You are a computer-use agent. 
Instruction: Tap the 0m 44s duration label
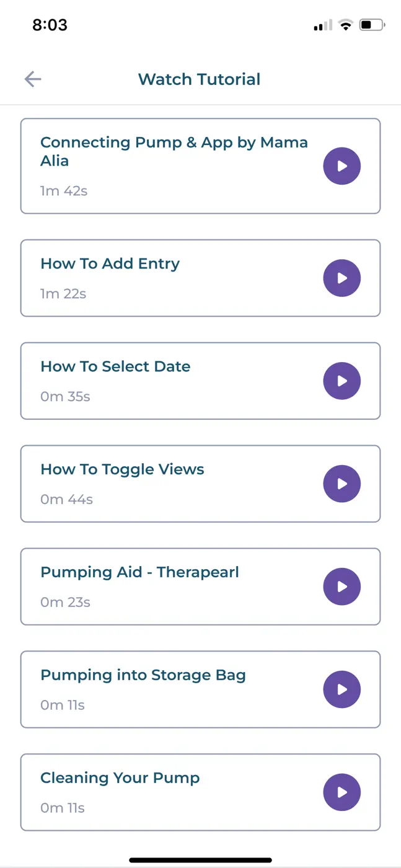coord(66,499)
